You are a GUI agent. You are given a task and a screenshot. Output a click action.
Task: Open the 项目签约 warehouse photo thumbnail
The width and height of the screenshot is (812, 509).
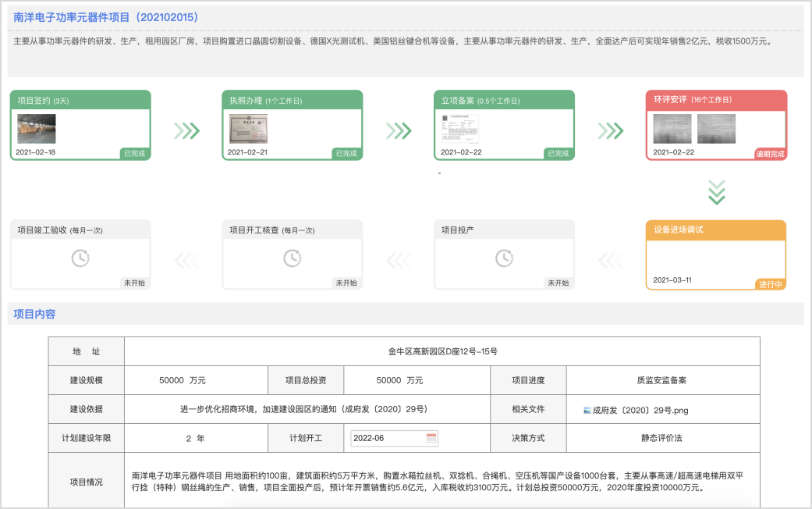(36, 129)
